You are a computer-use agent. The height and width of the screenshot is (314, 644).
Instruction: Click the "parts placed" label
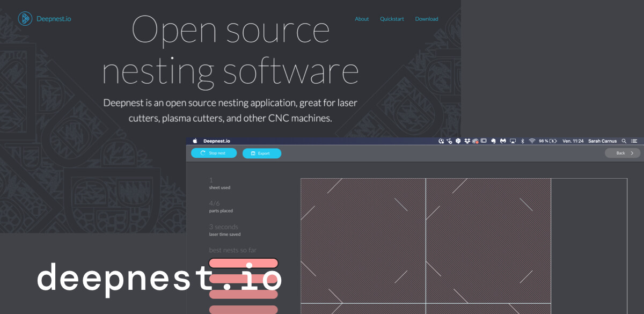[x=221, y=211]
